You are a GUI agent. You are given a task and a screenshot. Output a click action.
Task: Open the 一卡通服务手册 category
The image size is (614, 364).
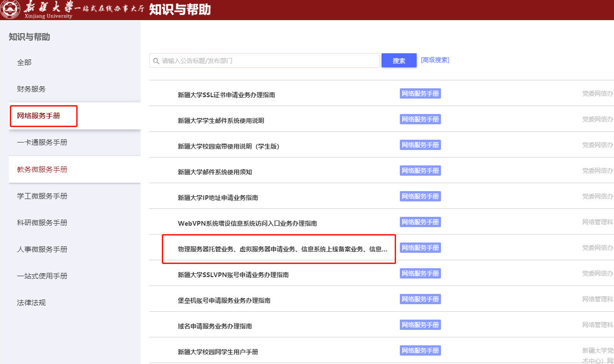[x=42, y=142]
